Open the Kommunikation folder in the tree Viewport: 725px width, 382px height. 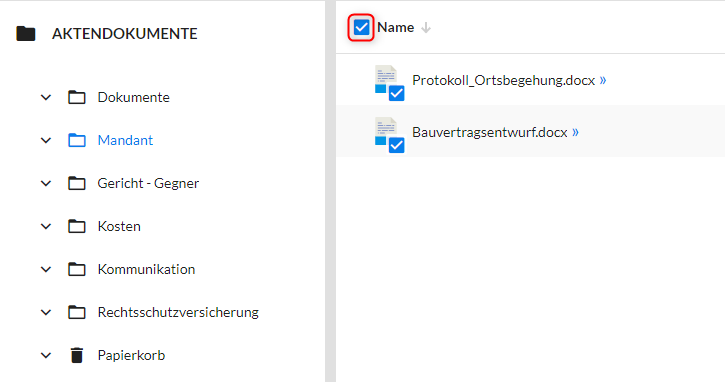(x=146, y=269)
